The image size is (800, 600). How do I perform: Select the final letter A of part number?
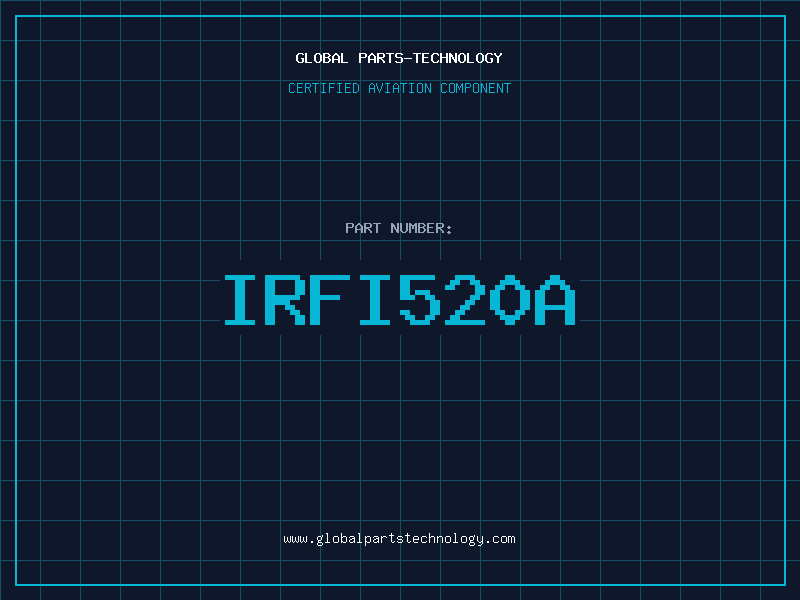(554, 300)
